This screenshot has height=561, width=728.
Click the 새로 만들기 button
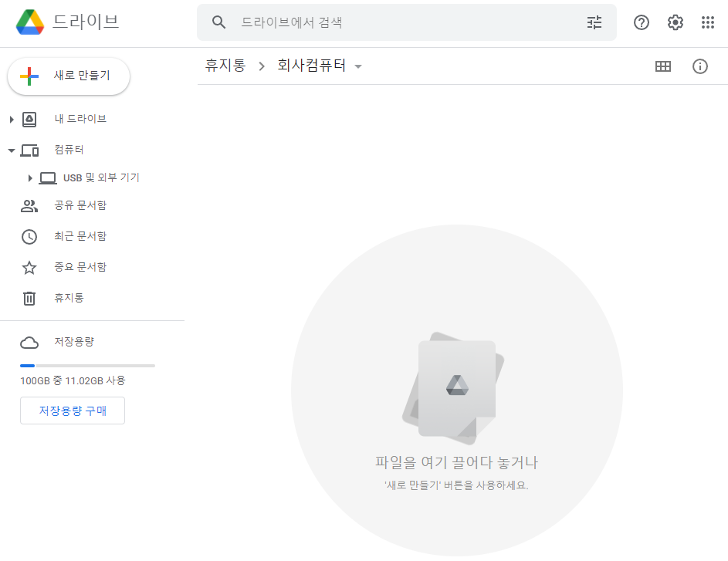click(x=69, y=76)
